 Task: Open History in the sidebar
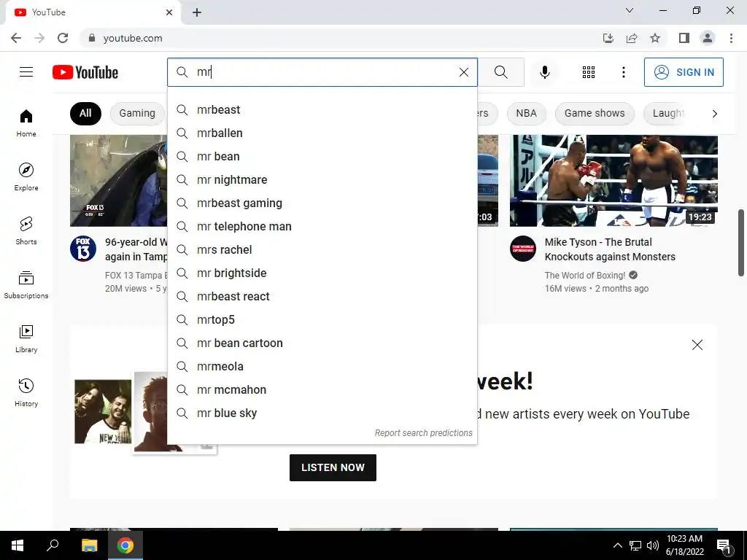pyautogui.click(x=26, y=393)
